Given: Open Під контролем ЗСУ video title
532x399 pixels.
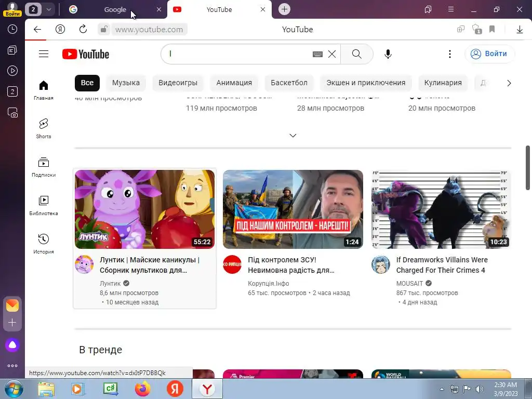Looking at the screenshot, I should click(291, 265).
